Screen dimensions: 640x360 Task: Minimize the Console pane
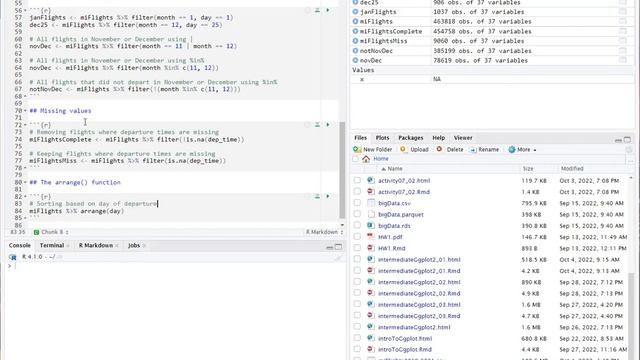point(329,247)
